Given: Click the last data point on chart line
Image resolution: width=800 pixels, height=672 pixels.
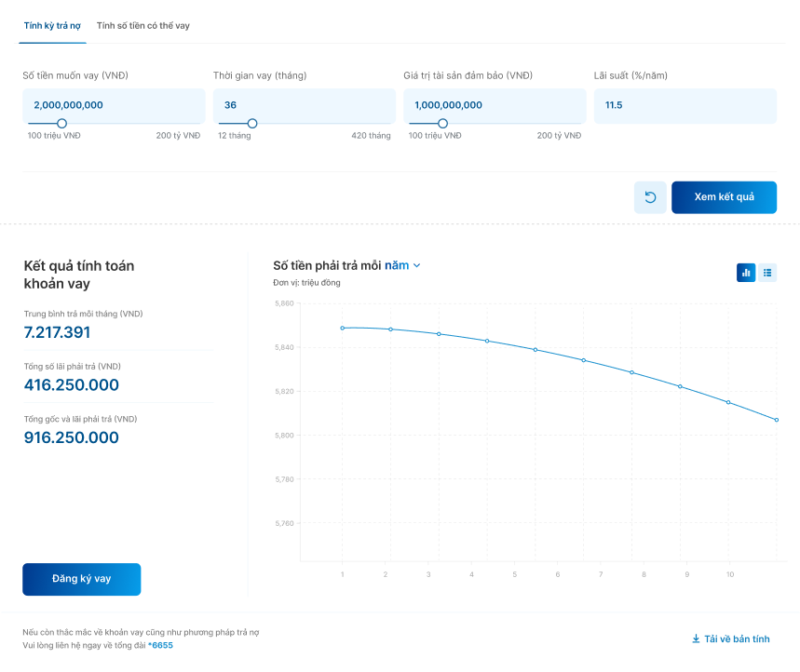Looking at the screenshot, I should (x=777, y=420).
